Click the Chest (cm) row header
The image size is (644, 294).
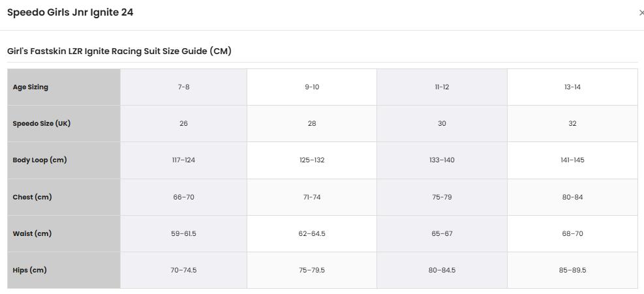[64, 197]
